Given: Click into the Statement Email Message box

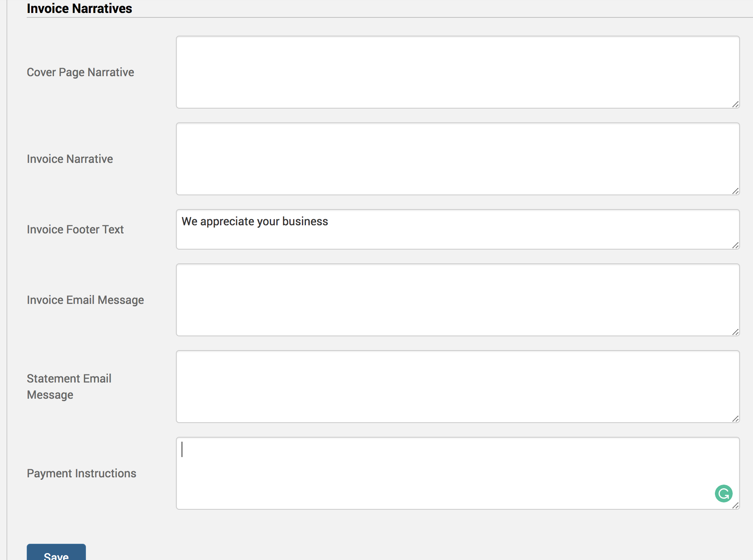Looking at the screenshot, I should [458, 387].
